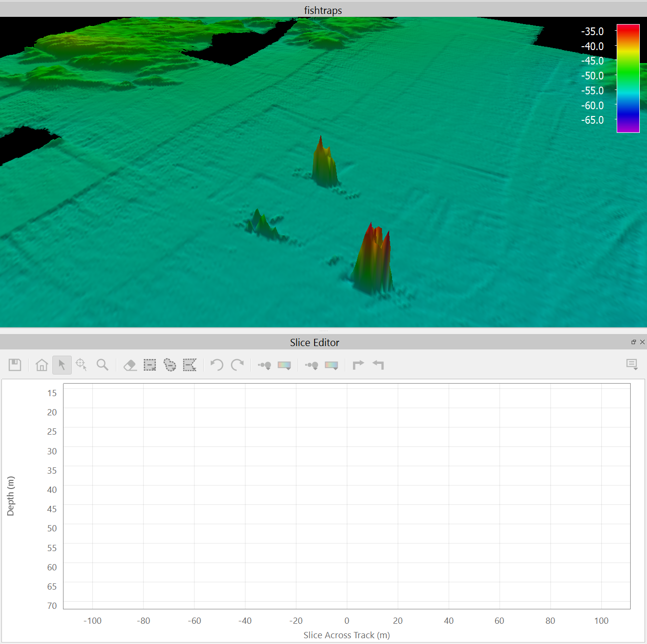Viewport: 647px width, 644px height.
Task: Step the slice forward with right arrow
Action: pos(358,365)
